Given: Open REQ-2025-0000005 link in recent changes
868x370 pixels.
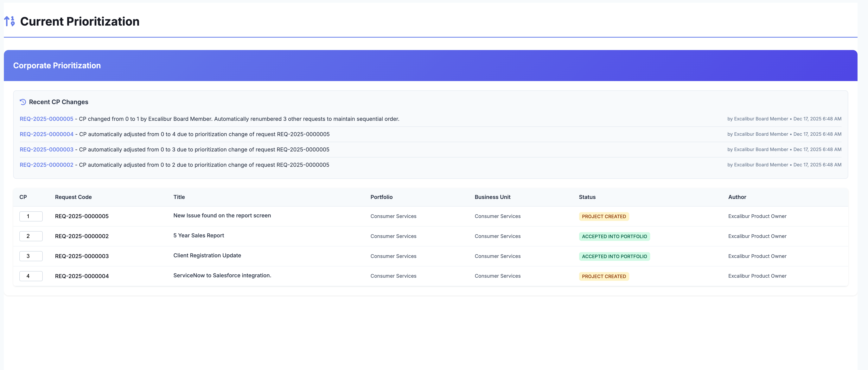Looking at the screenshot, I should pos(47,119).
